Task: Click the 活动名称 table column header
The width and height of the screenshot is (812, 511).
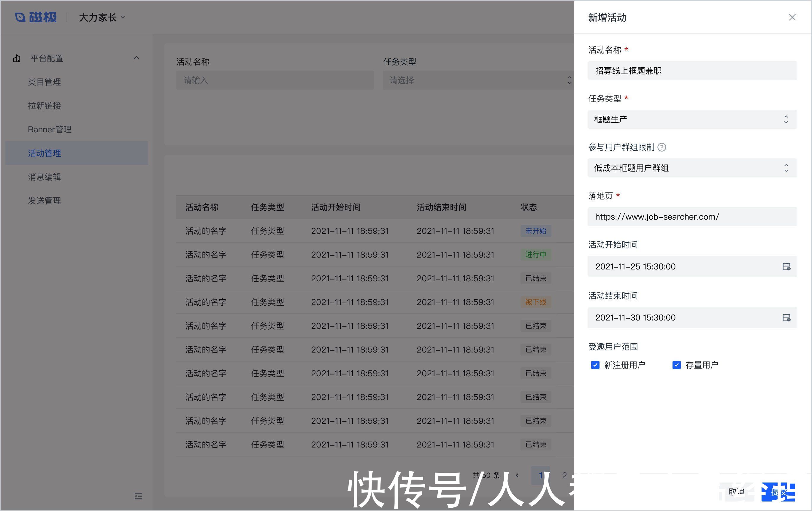Action: [202, 207]
